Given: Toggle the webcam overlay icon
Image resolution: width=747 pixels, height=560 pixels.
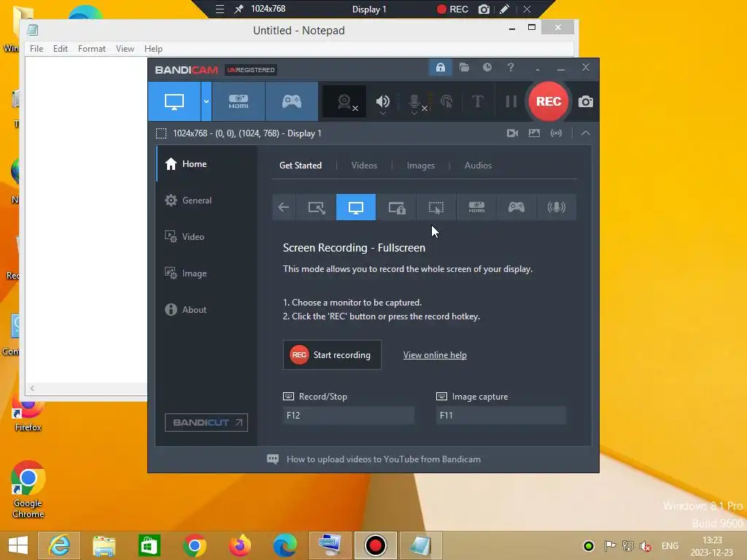Looking at the screenshot, I should pyautogui.click(x=344, y=101).
